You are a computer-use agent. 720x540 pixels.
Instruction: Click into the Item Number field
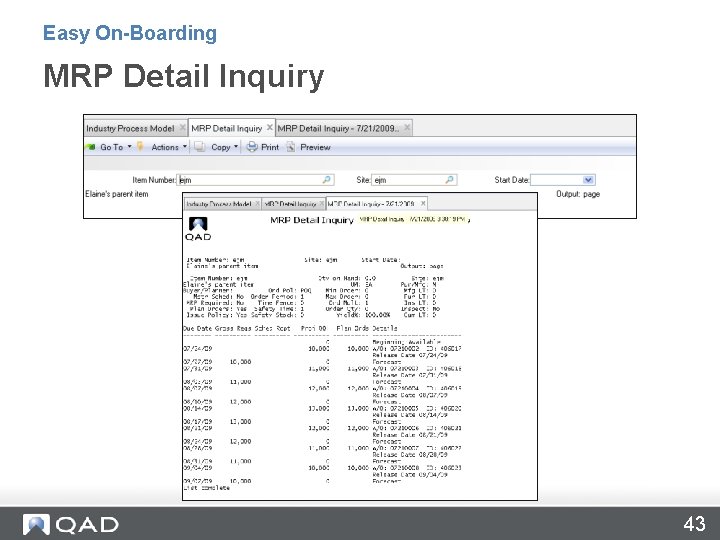coord(255,180)
